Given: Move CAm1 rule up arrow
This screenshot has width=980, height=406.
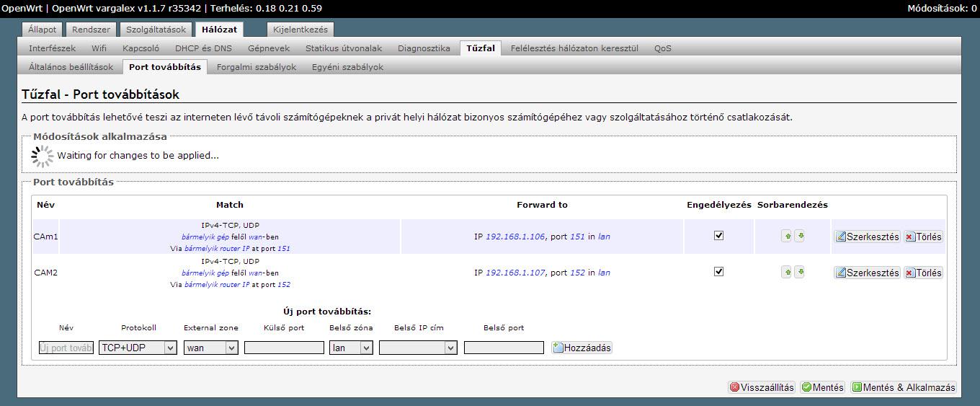Looking at the screenshot, I should tap(786, 236).
